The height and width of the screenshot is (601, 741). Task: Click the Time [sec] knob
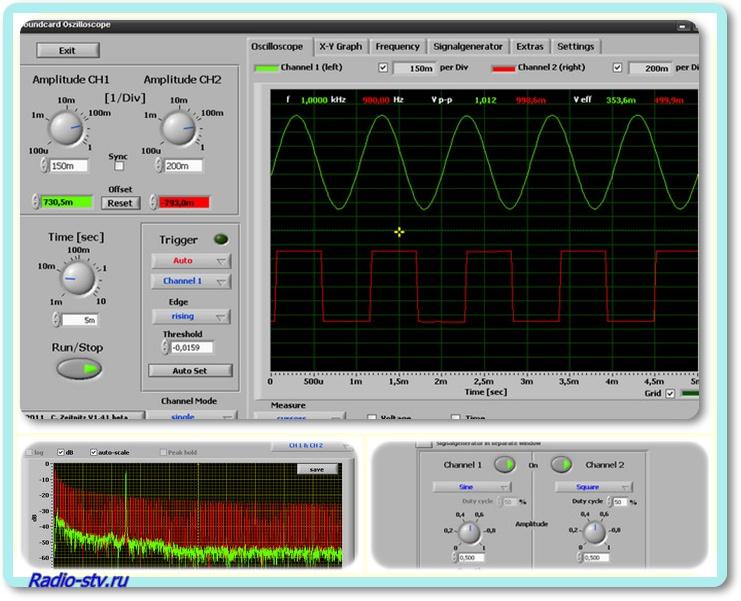click(x=78, y=277)
